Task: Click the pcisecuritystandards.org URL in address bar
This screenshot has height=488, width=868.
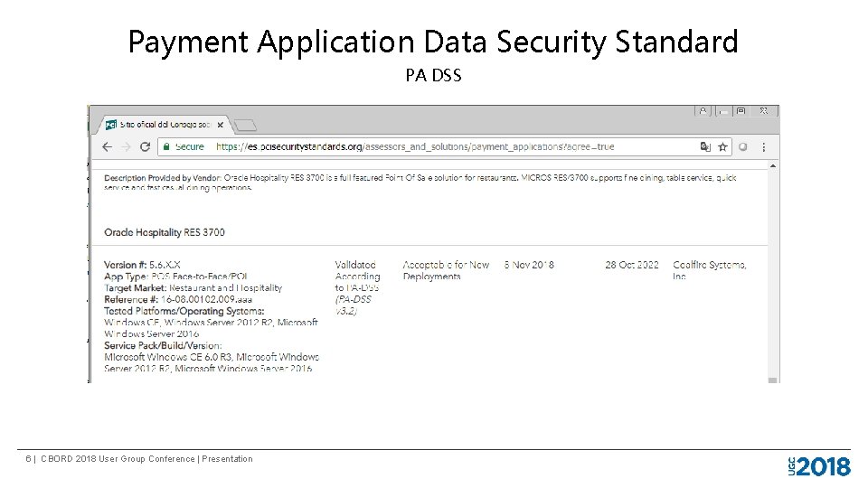Action: coord(415,146)
